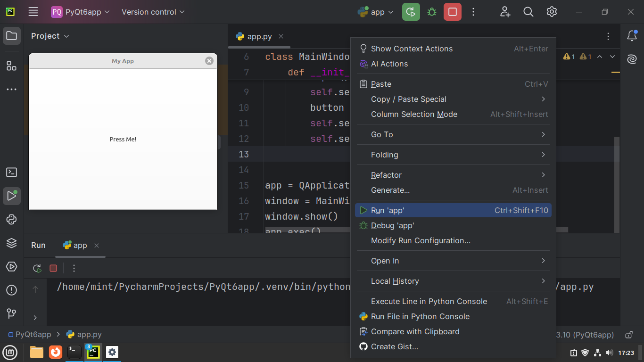Expand the PyQt6app project dropdown
Screen dimensions: 644x362
click(81, 12)
